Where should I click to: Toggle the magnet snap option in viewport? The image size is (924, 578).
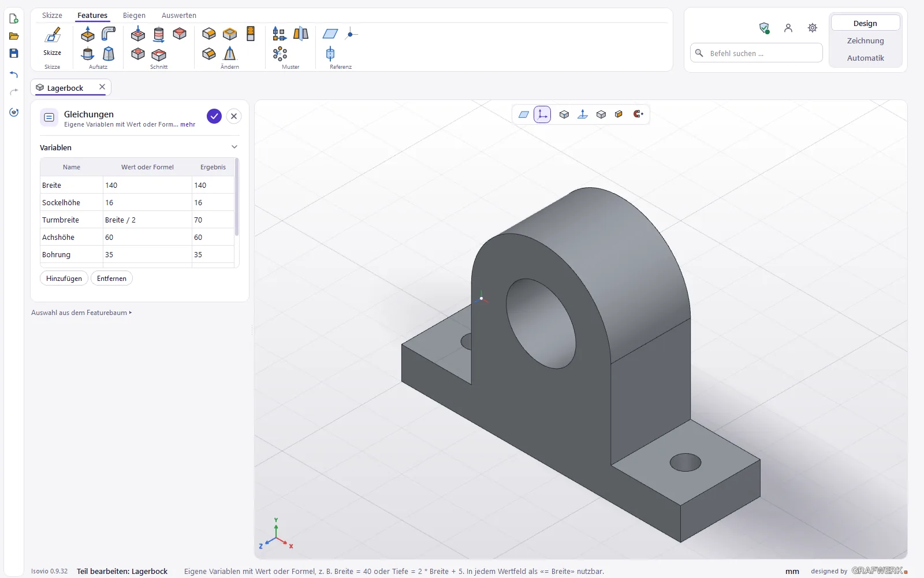pos(638,114)
